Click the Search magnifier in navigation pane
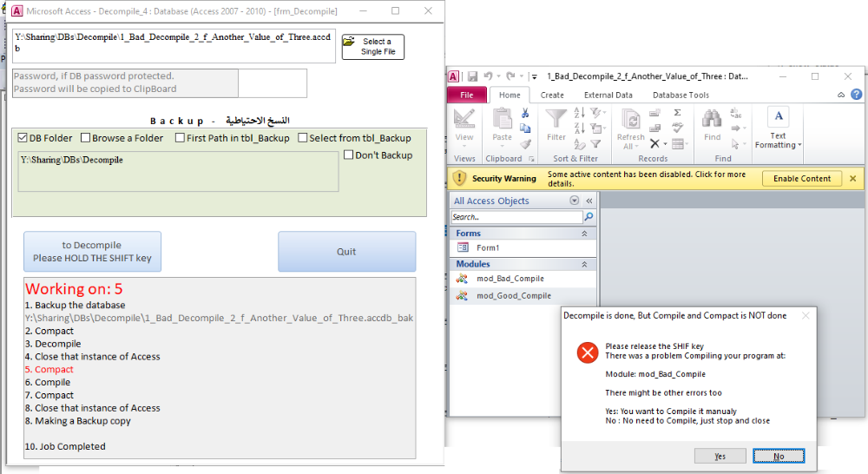This screenshot has width=868, height=474. point(589,216)
